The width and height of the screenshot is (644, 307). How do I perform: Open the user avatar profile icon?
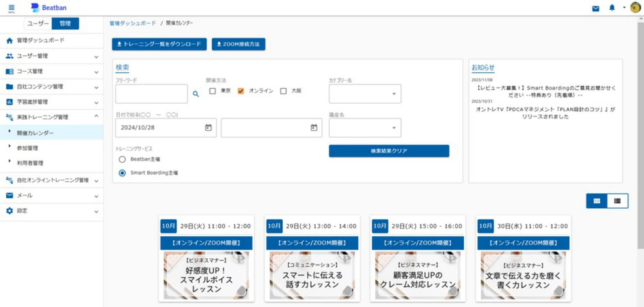(x=635, y=8)
